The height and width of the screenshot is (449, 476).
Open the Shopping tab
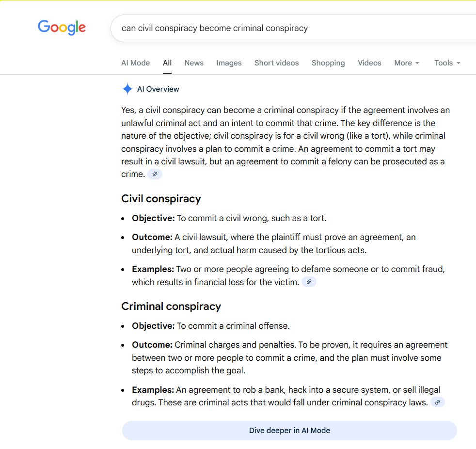(x=328, y=63)
